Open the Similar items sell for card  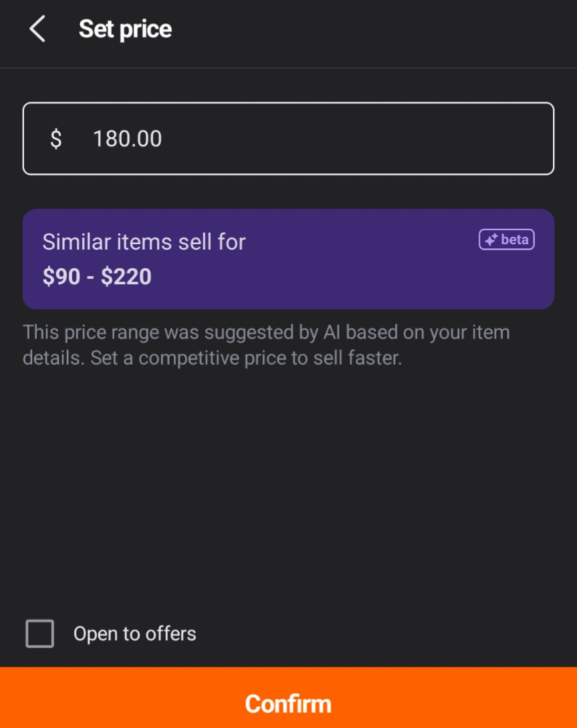pos(289,259)
